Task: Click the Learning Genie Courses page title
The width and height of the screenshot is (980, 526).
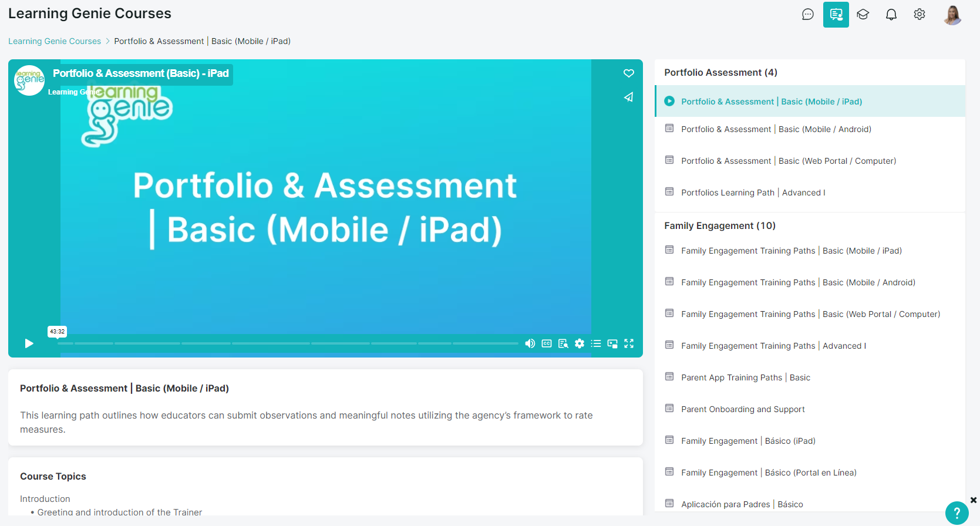Action: pos(90,14)
